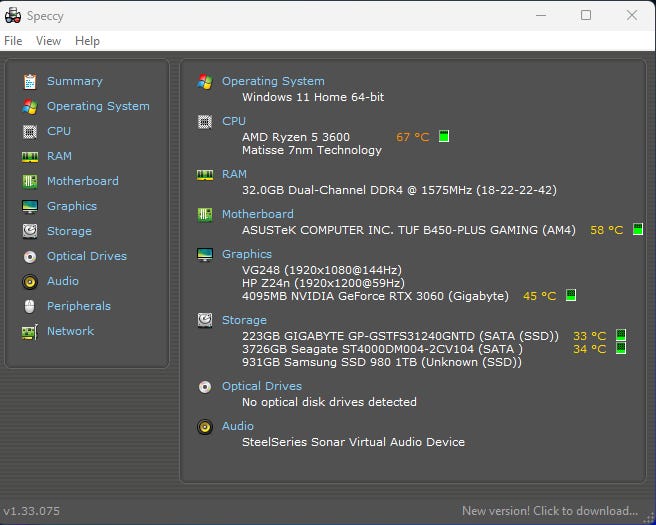
Task: Select Operating System in the sidebar
Action: point(98,106)
